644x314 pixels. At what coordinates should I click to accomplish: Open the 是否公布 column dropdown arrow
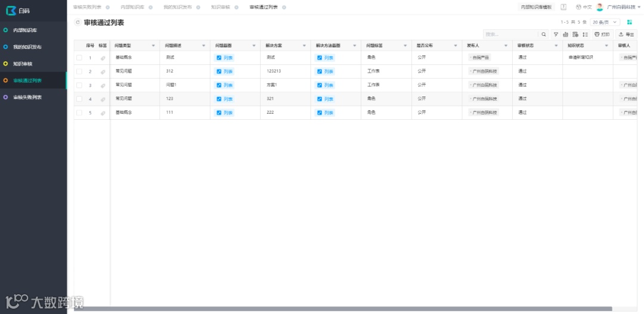(x=456, y=45)
